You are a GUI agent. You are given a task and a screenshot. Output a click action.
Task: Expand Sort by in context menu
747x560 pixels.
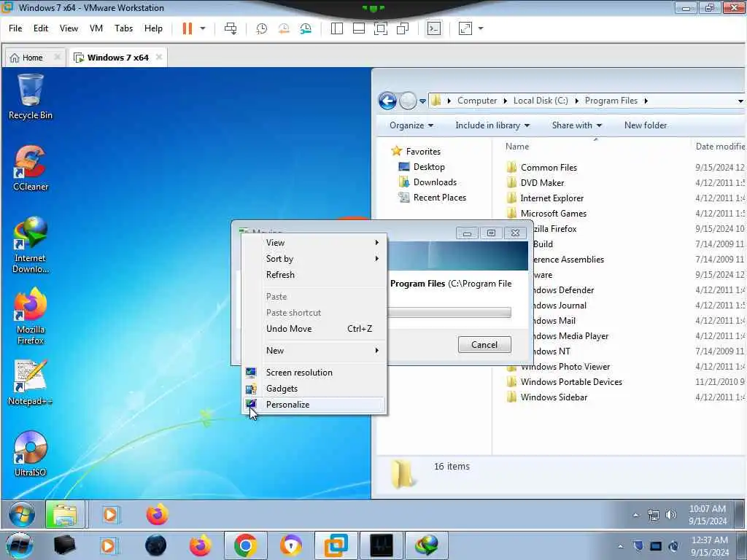point(315,259)
